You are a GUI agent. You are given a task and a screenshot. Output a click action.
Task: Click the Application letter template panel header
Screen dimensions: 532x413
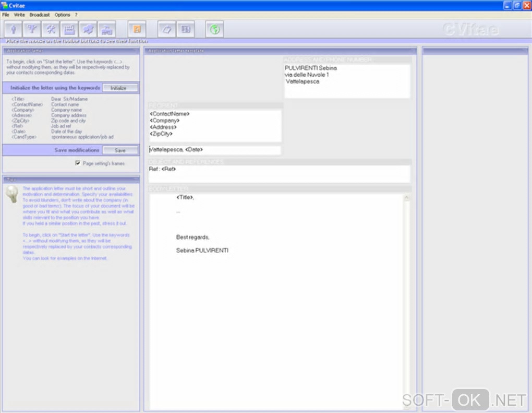click(x=280, y=51)
